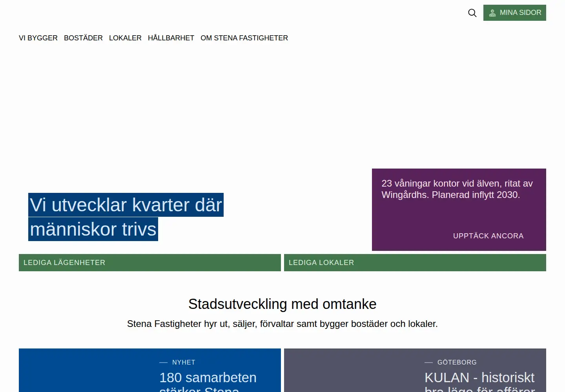Click the UPPTÄCK ANCORA link

488,236
